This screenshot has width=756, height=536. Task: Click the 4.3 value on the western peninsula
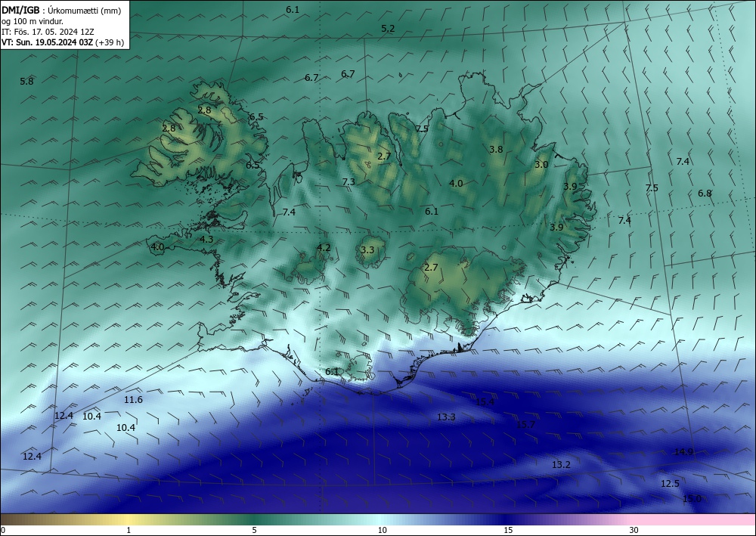pyautogui.click(x=206, y=239)
